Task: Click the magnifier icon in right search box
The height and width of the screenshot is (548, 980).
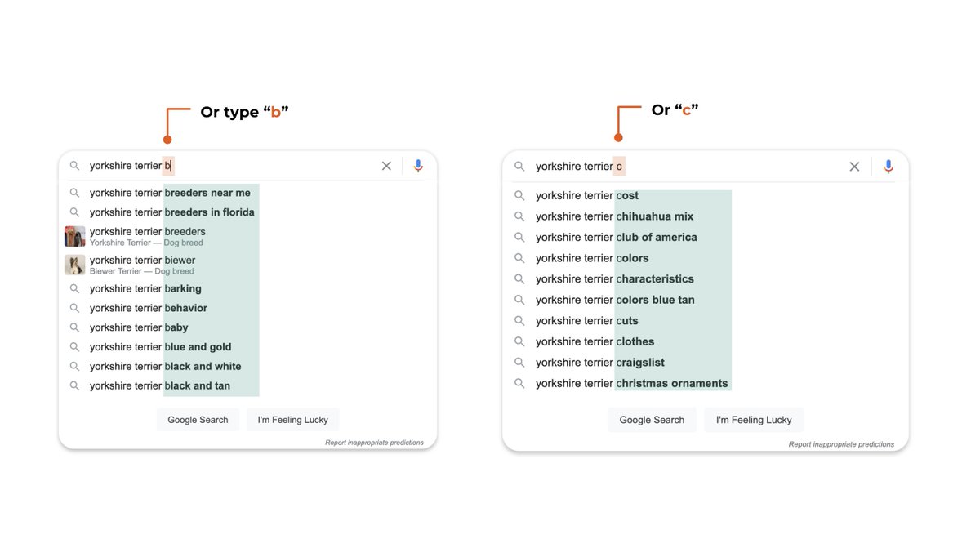Action: click(519, 167)
